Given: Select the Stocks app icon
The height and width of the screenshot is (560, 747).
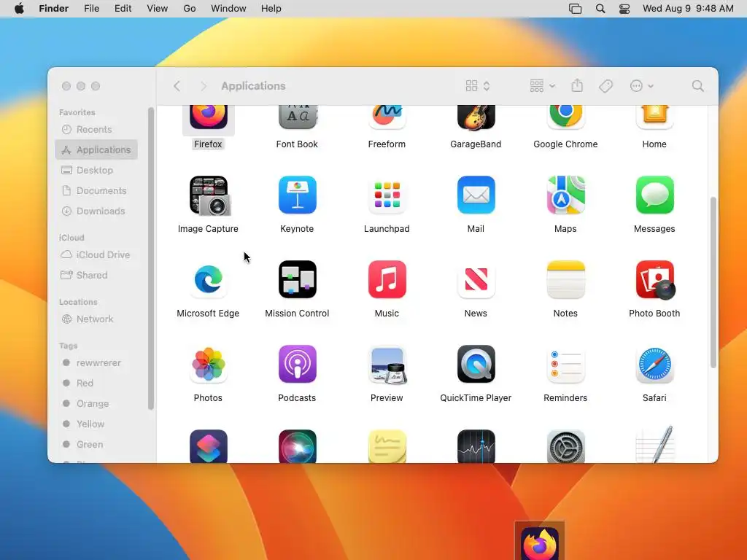Looking at the screenshot, I should (476, 446).
